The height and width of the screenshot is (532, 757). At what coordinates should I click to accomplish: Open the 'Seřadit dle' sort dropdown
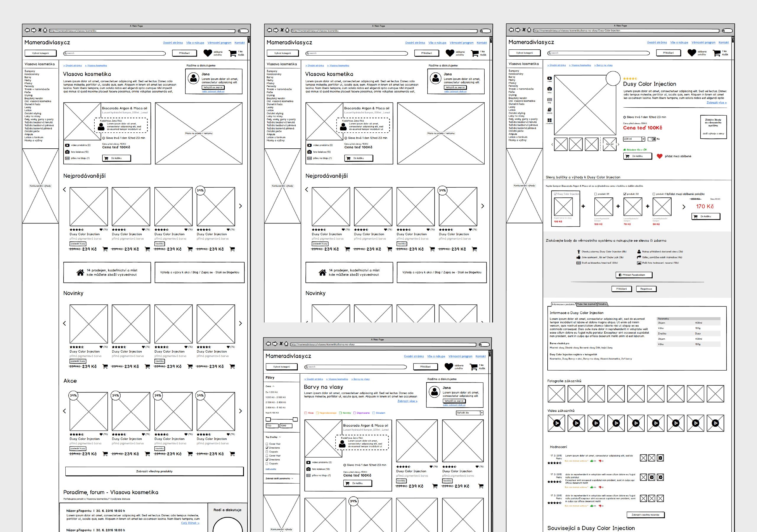(470, 413)
